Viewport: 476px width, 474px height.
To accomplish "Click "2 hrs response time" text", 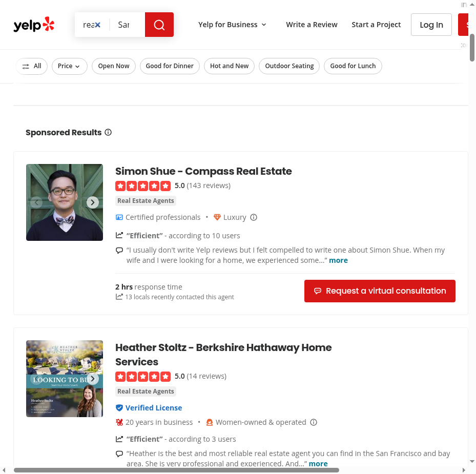I will point(149,287).
